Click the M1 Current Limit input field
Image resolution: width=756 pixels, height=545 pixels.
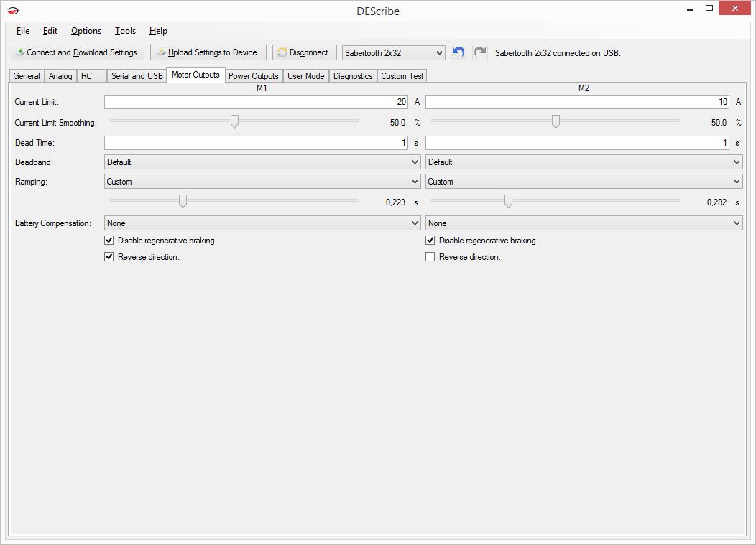click(x=256, y=102)
